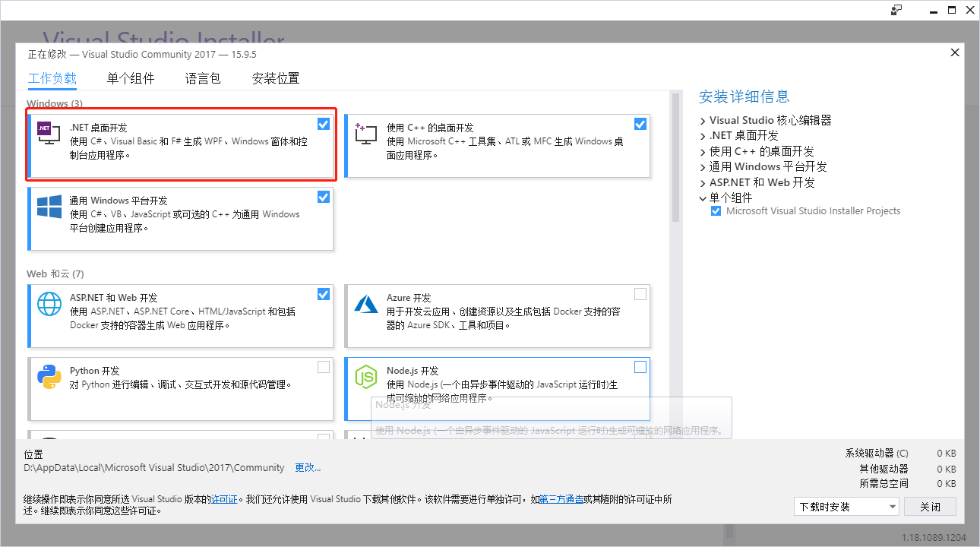The image size is (980, 547).
Task: Select the Azure 开发 workload card title
Action: (409, 298)
